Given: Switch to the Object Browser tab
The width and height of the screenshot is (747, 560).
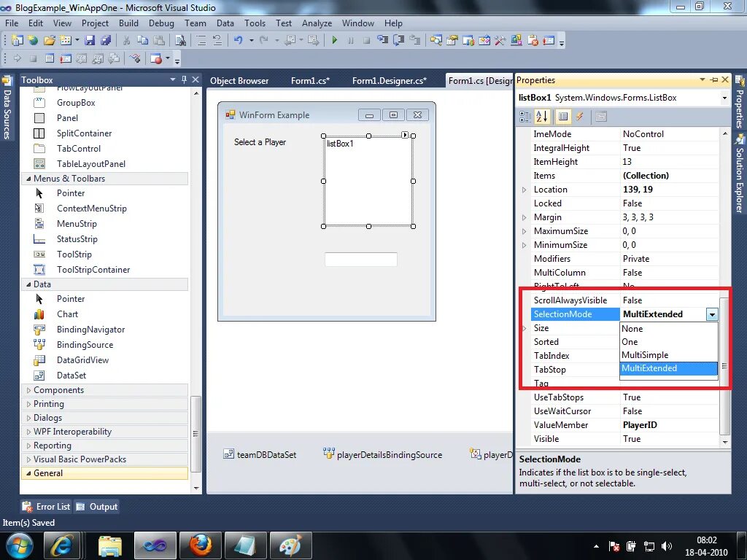Looking at the screenshot, I should pos(239,80).
